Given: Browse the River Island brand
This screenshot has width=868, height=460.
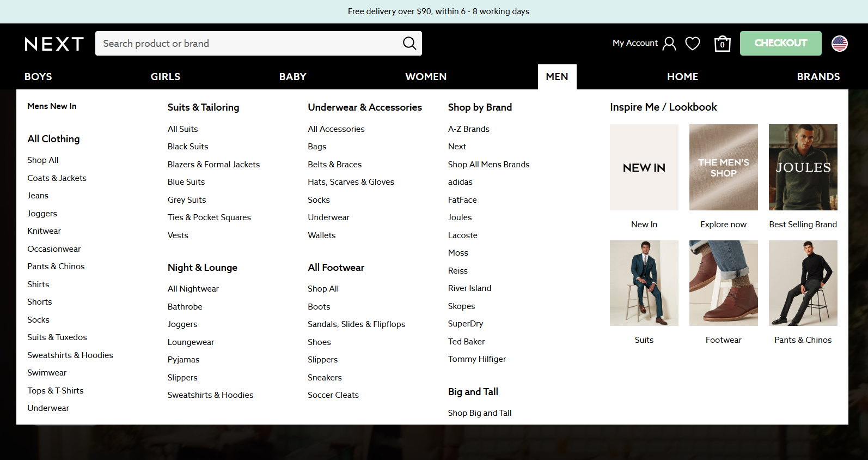Looking at the screenshot, I should click(469, 288).
